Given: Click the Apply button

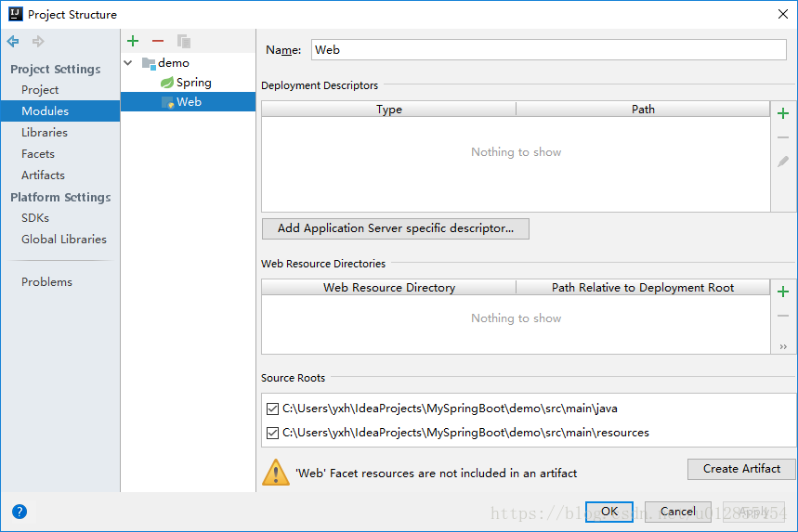Looking at the screenshot, I should click(x=753, y=512).
